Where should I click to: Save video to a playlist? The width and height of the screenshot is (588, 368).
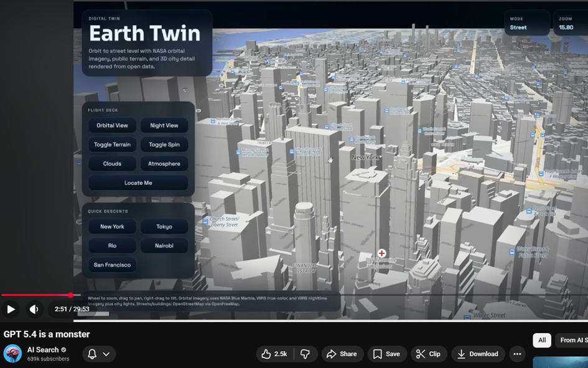click(386, 354)
